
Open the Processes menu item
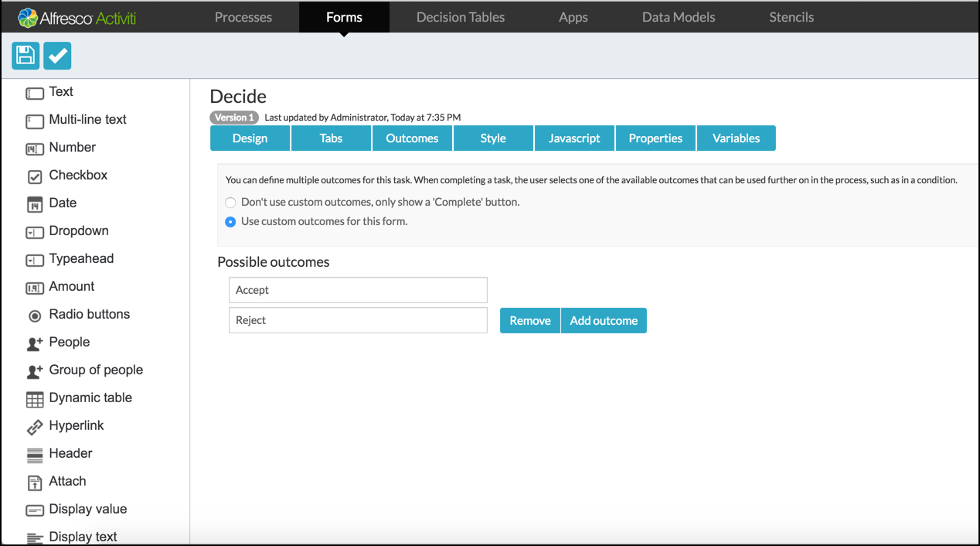point(243,17)
